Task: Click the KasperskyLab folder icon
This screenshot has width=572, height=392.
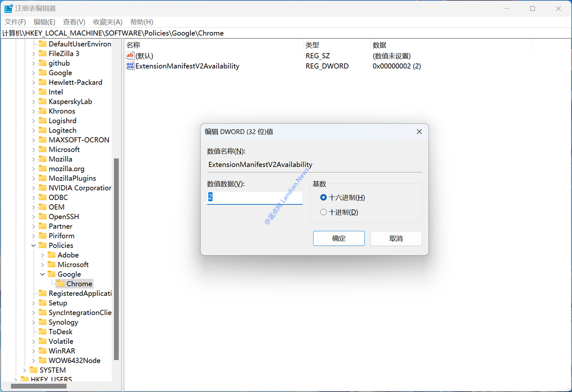Action: tap(42, 101)
